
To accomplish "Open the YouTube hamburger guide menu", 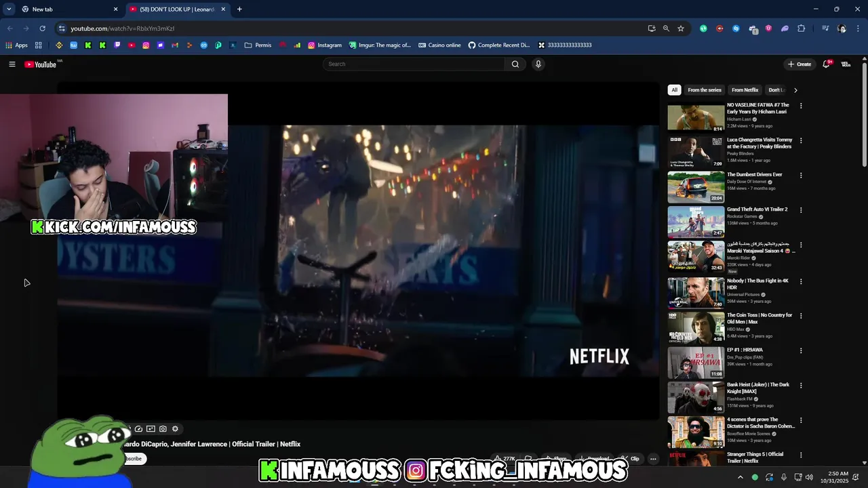I will pyautogui.click(x=12, y=64).
